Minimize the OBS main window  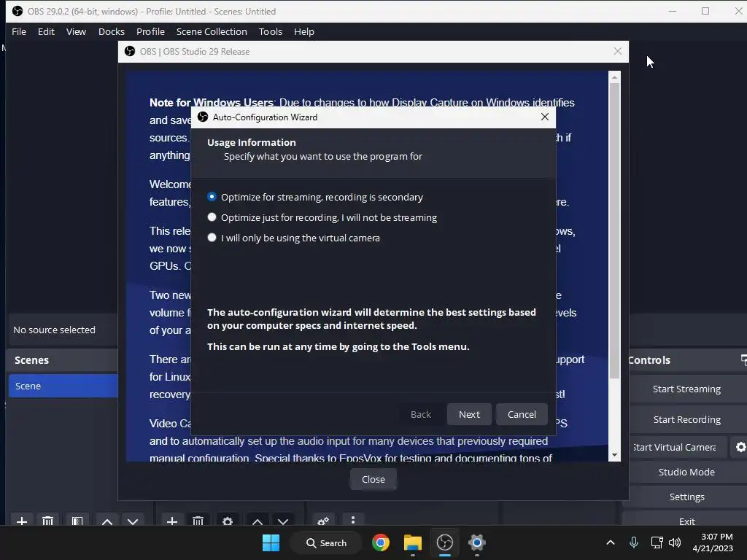point(672,11)
